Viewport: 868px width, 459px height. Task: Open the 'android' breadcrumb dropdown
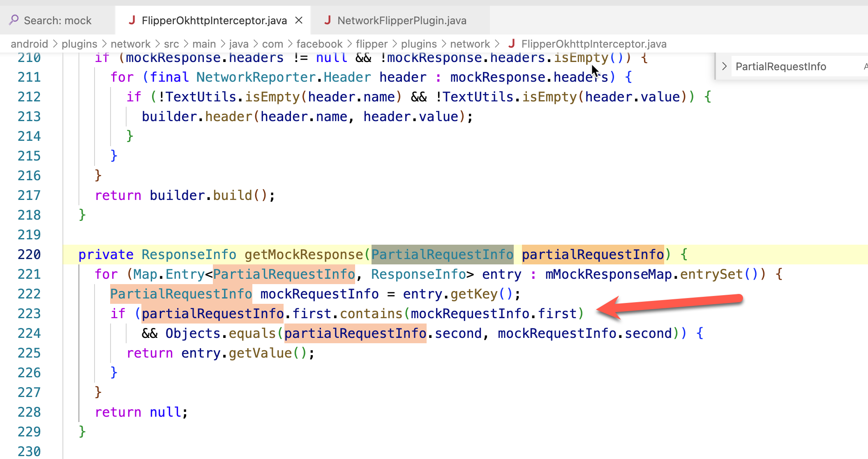click(x=29, y=44)
